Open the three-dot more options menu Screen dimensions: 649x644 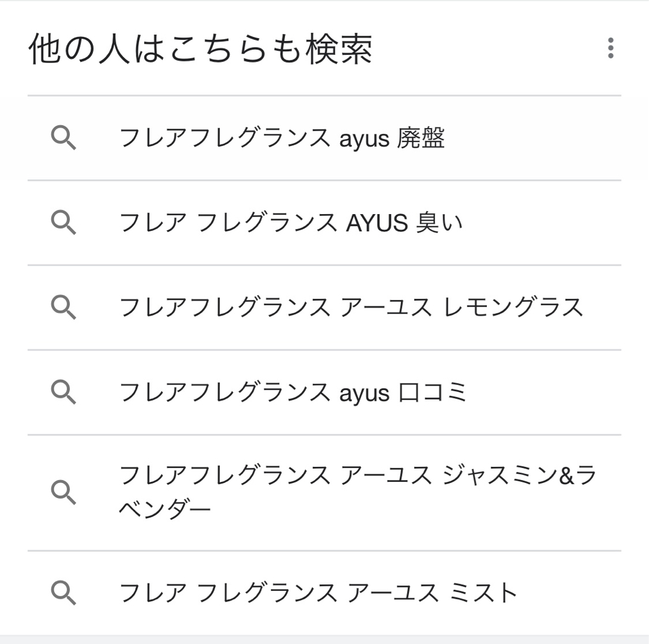(x=610, y=48)
